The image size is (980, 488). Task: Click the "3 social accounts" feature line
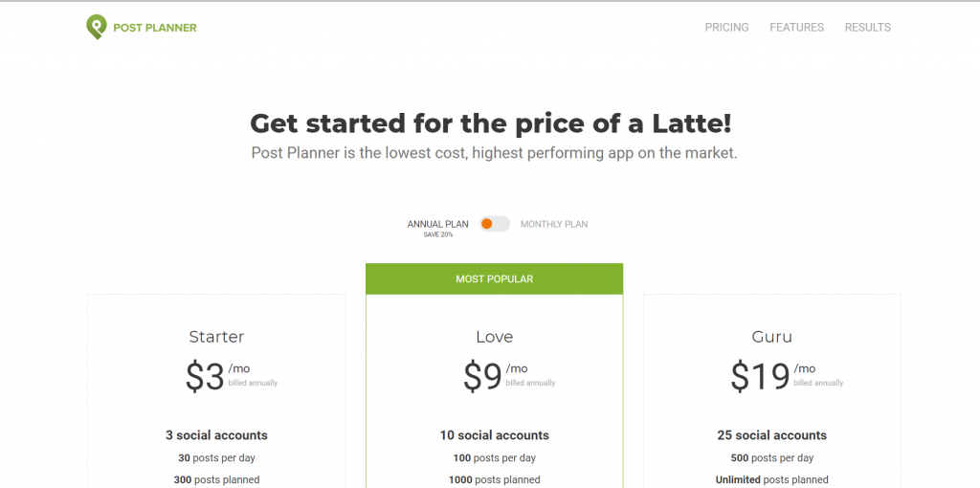tap(216, 435)
